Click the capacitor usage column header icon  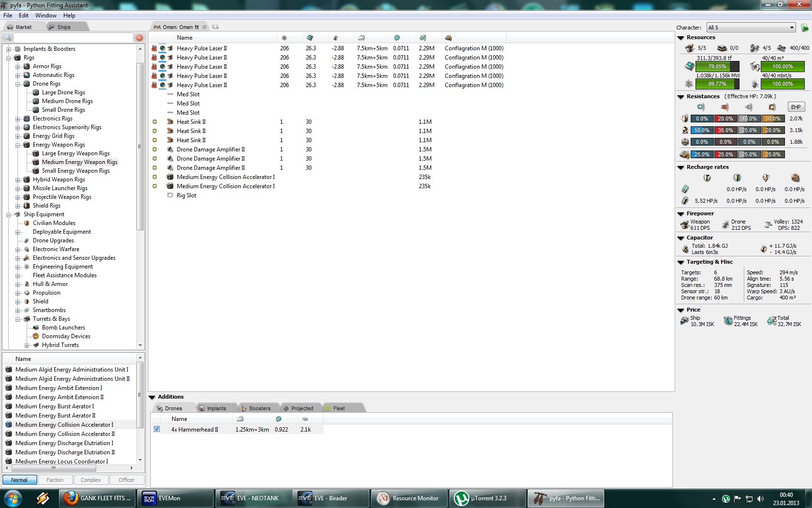[335, 38]
